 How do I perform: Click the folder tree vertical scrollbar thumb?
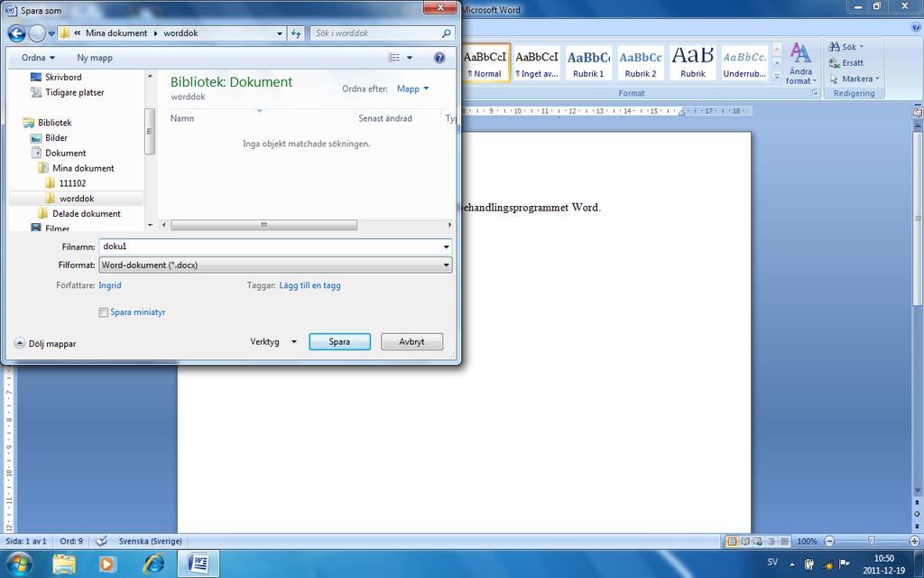(149, 131)
